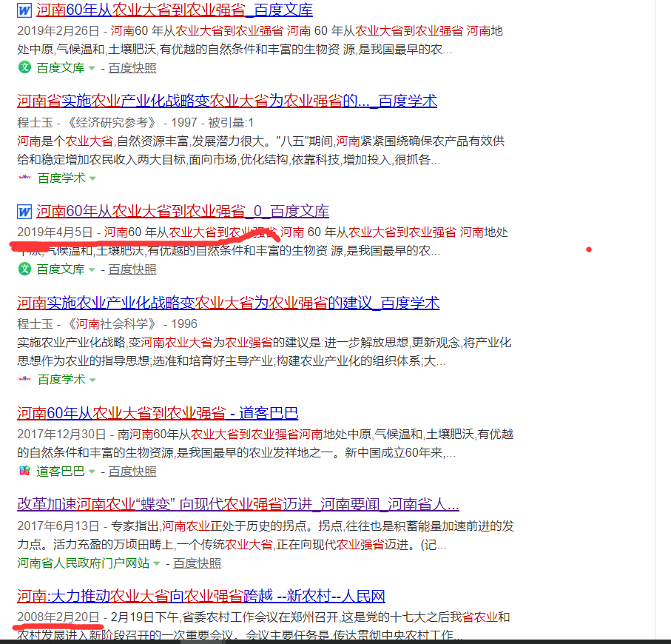Open 河南60年从农业大省到农业强省 - 道客巴巴 result
Image resolution: width=671 pixels, height=644 pixels.
[158, 413]
